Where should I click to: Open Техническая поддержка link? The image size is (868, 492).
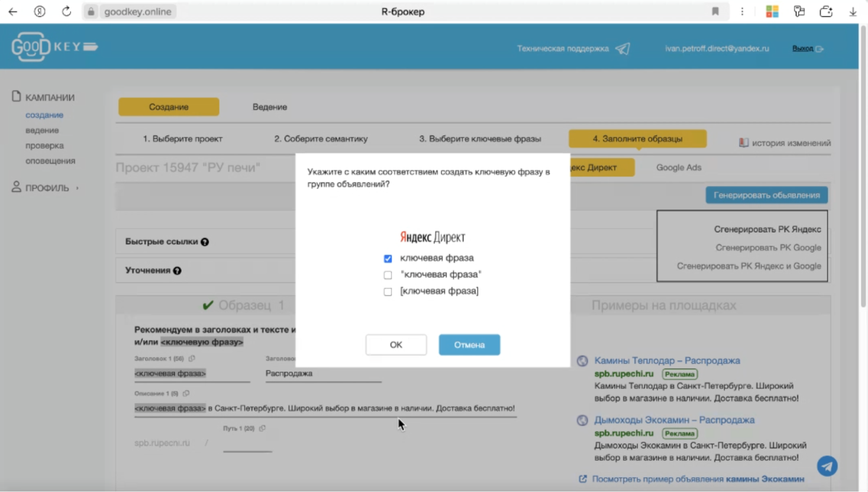(563, 49)
